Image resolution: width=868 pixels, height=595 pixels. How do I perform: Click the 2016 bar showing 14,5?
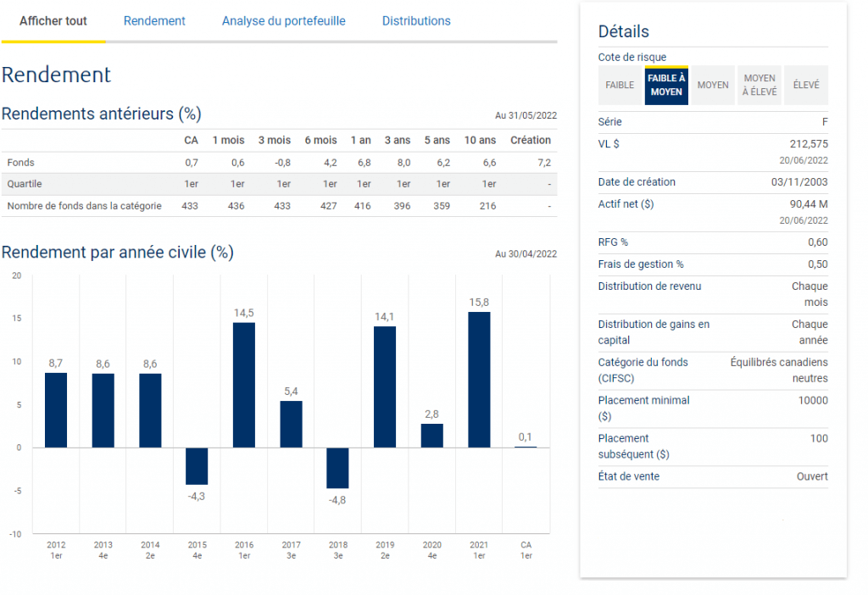[243, 385]
